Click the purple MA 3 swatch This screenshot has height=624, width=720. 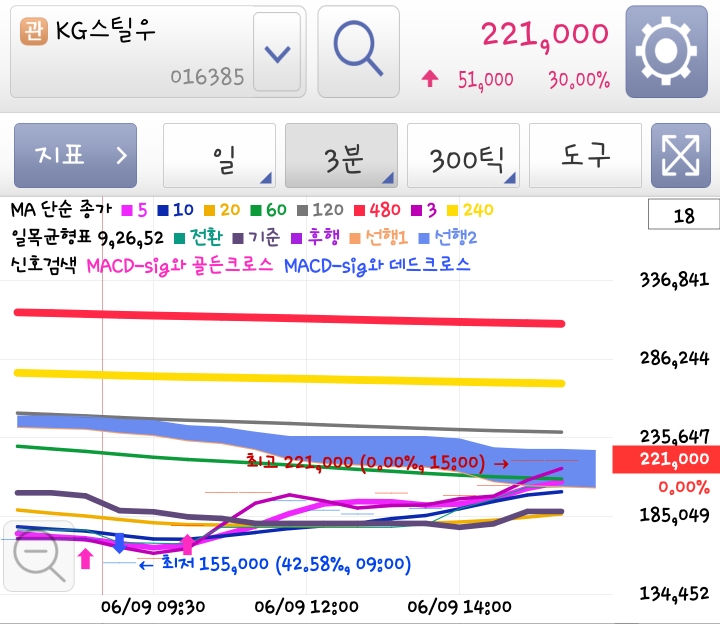coord(416,211)
